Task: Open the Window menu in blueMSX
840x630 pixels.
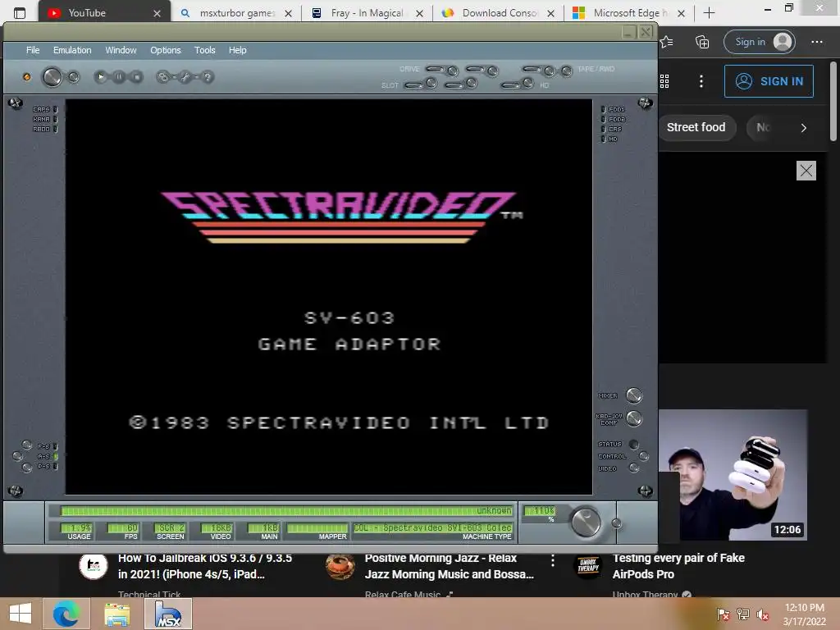Action: (x=121, y=50)
